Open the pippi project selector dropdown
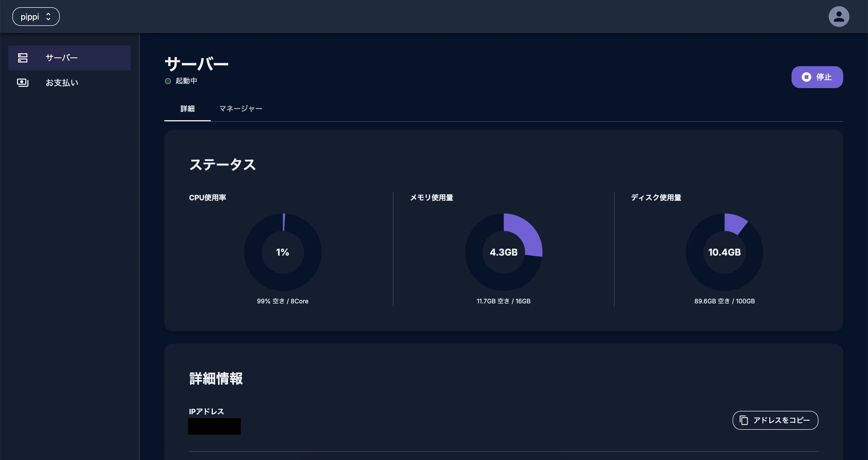This screenshot has width=868, height=460. [36, 17]
